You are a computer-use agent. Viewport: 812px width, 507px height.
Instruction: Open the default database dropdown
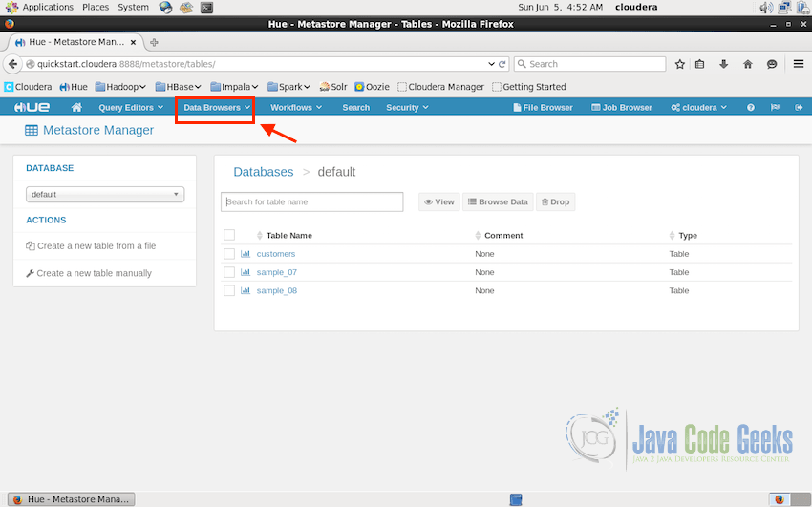point(105,194)
